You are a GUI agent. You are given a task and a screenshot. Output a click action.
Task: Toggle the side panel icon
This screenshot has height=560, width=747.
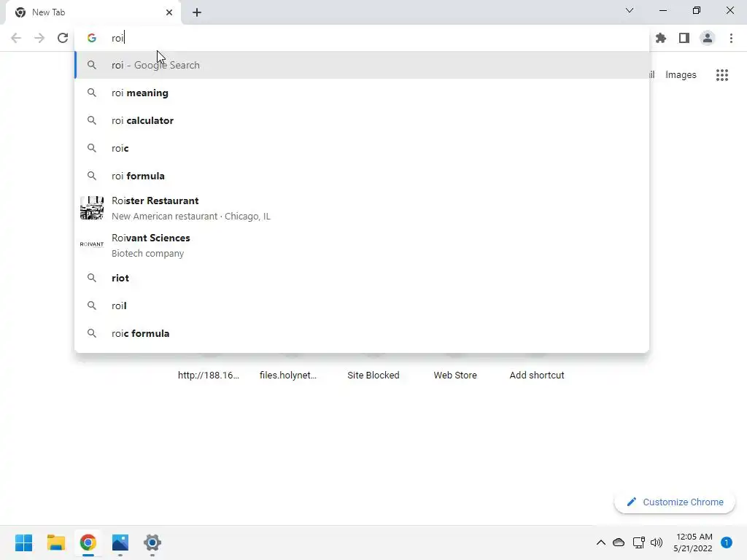coord(684,38)
